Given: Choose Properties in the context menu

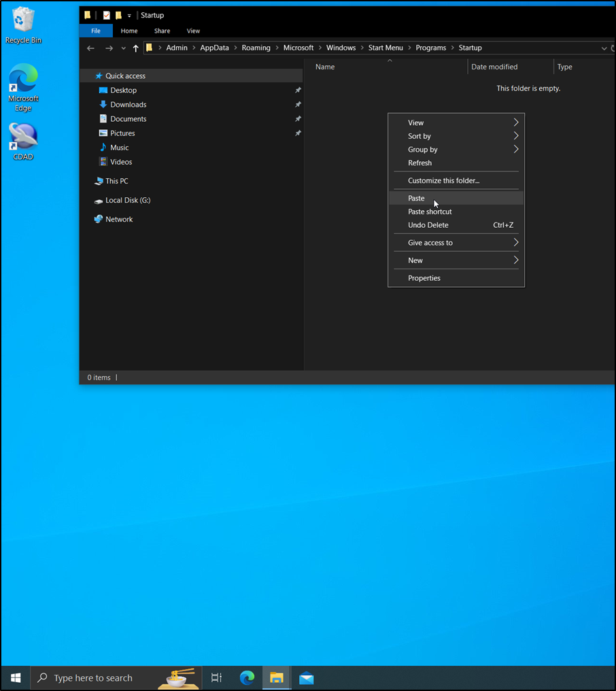Looking at the screenshot, I should (424, 278).
